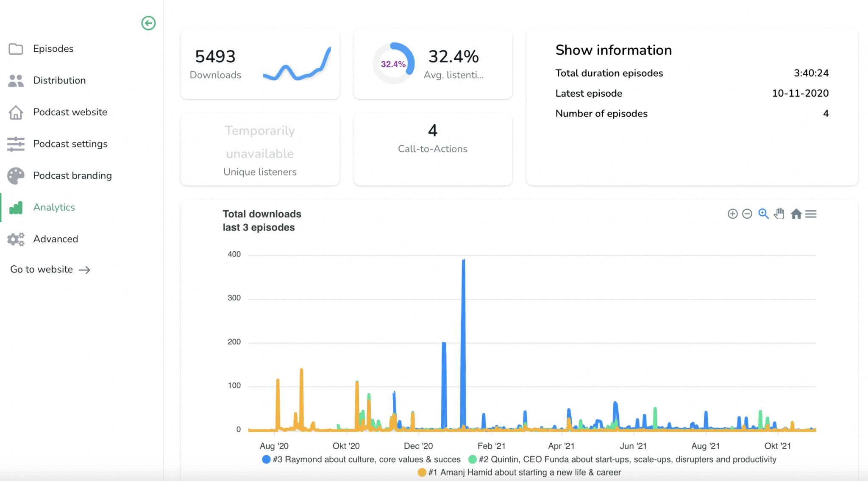Image resolution: width=868 pixels, height=481 pixels.
Task: Open Podcast settings page
Action: pos(70,144)
